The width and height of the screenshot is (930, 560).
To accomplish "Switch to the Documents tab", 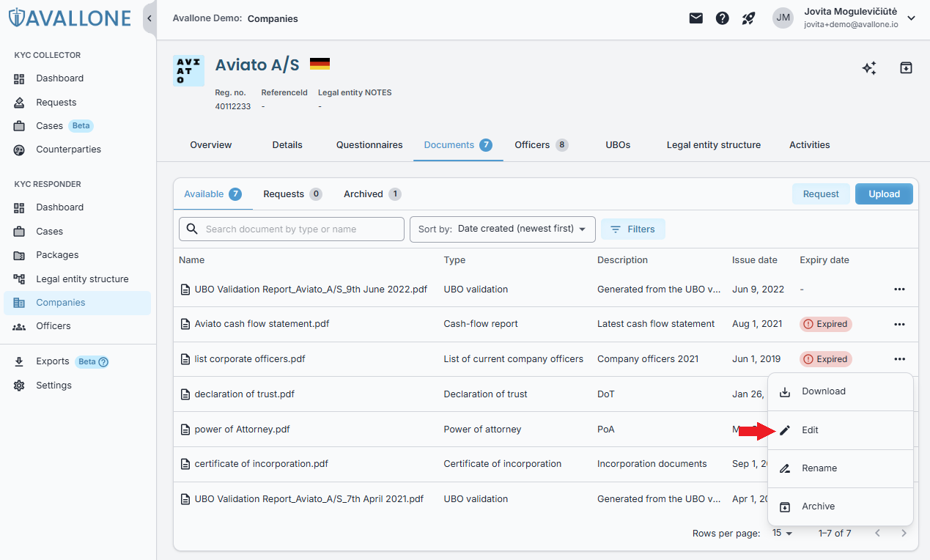I will 458,145.
